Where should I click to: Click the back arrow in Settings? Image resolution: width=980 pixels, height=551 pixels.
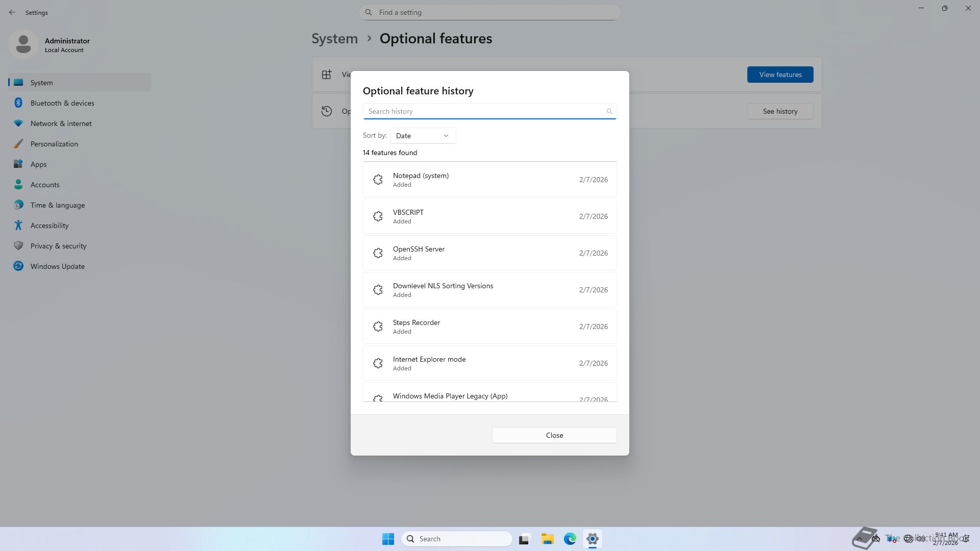[x=12, y=12]
